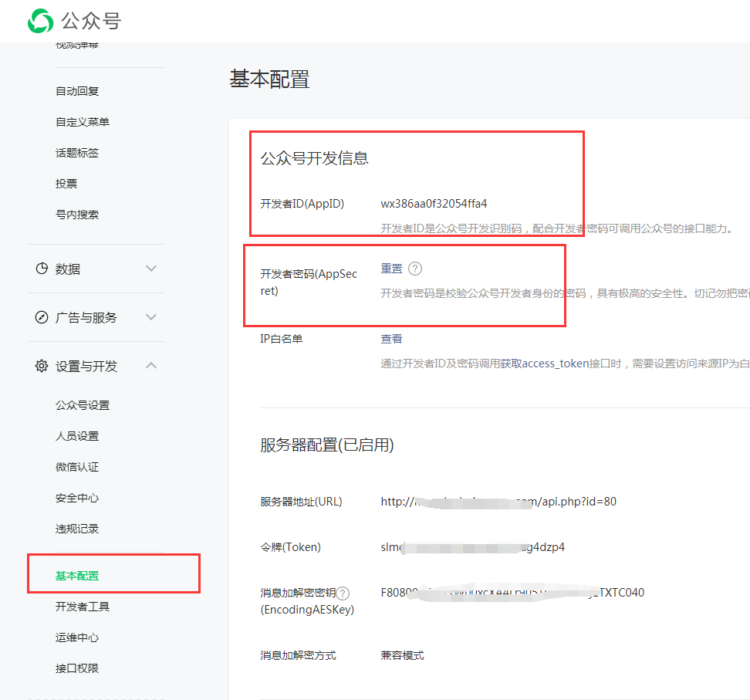Select the 广告与服务 menu label
Screen dimensions: 750x700
click(86, 318)
